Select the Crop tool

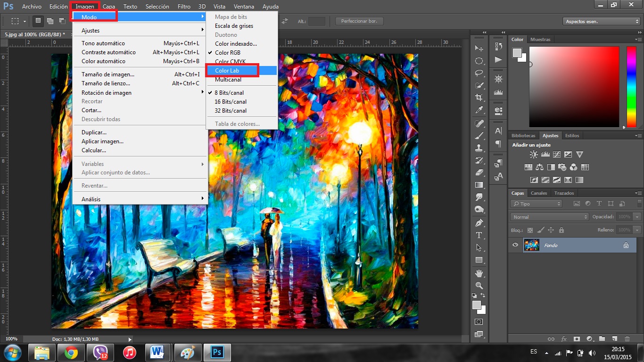click(479, 98)
